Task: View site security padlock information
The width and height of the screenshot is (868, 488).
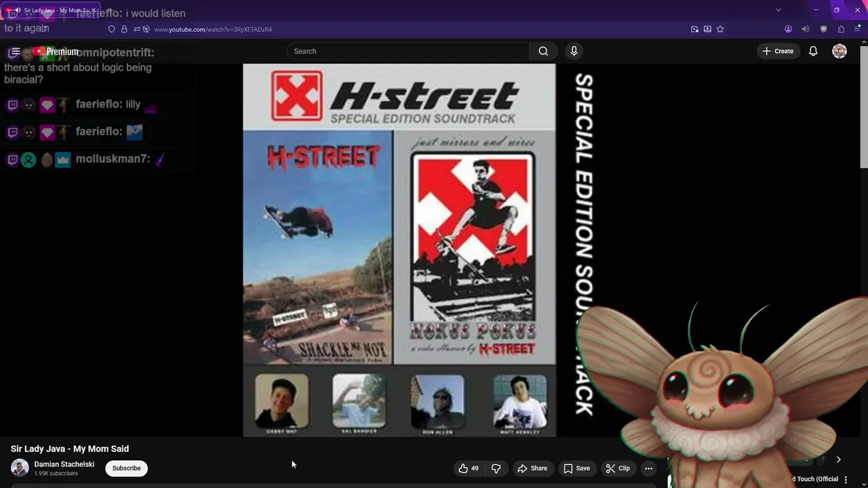Action: pyautogui.click(x=124, y=29)
